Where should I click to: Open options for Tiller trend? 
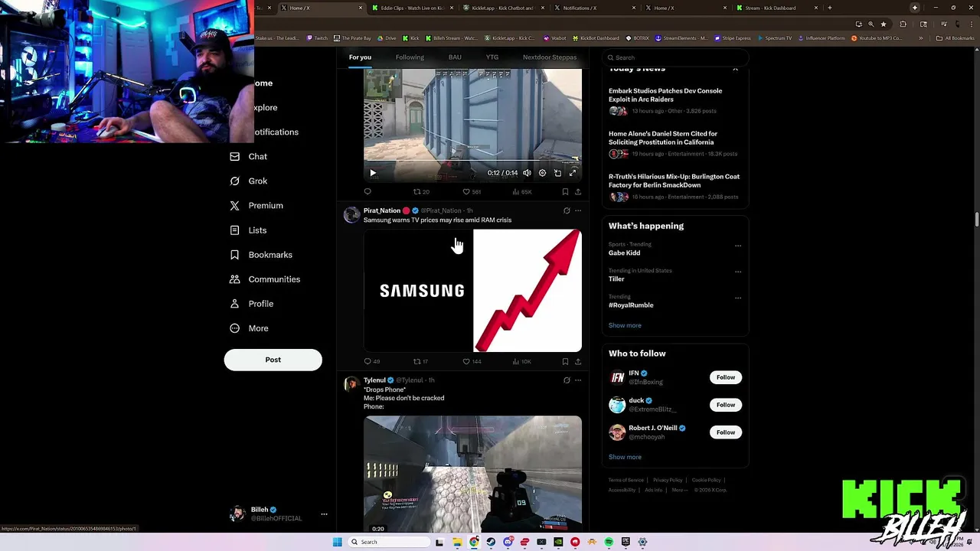pyautogui.click(x=738, y=272)
